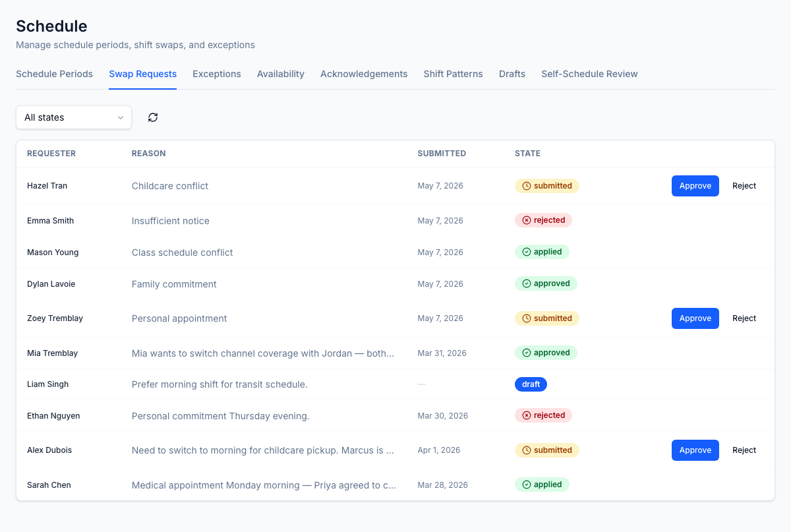Click approved status badge for Mia Tremblay
Viewport: 791px width, 532px height.
(x=546, y=353)
